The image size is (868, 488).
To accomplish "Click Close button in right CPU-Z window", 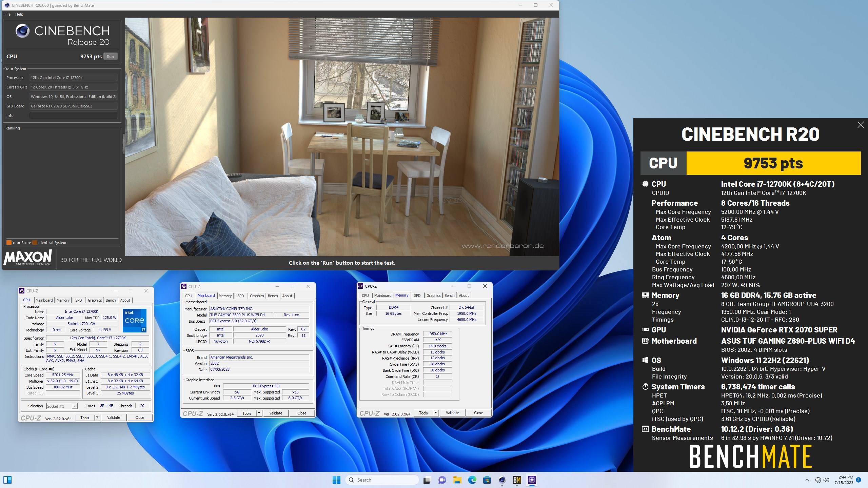I will tap(478, 413).
